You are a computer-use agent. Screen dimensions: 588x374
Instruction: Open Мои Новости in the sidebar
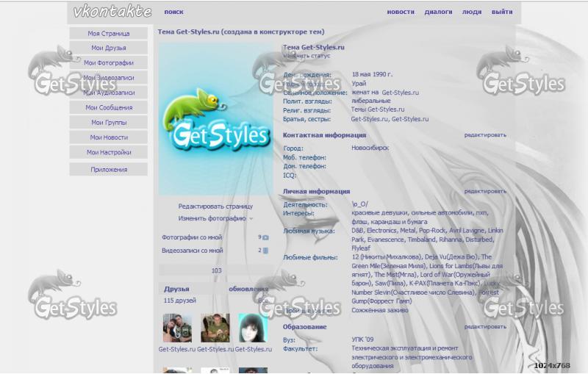coord(108,137)
